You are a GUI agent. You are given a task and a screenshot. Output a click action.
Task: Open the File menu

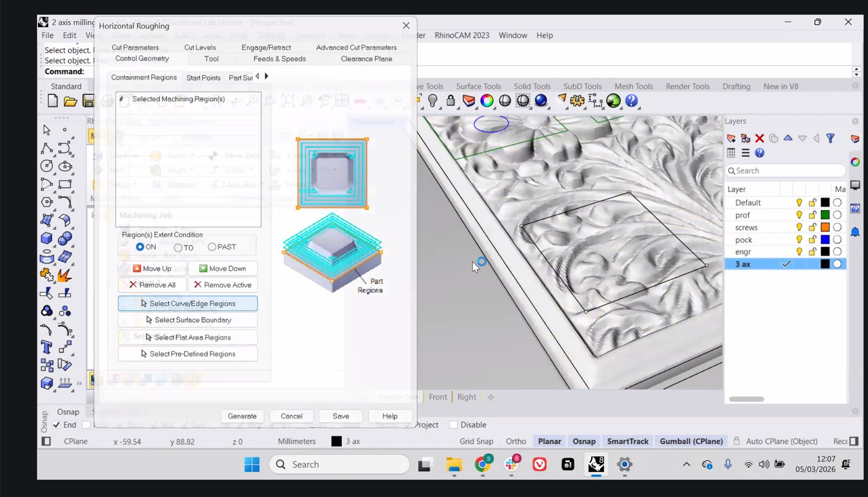[x=48, y=35]
